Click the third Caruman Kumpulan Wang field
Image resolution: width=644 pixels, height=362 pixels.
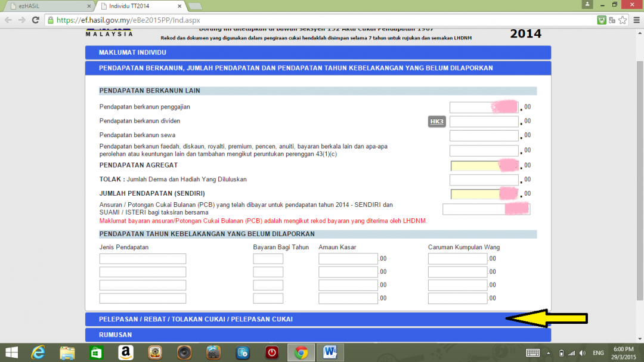coord(457,284)
